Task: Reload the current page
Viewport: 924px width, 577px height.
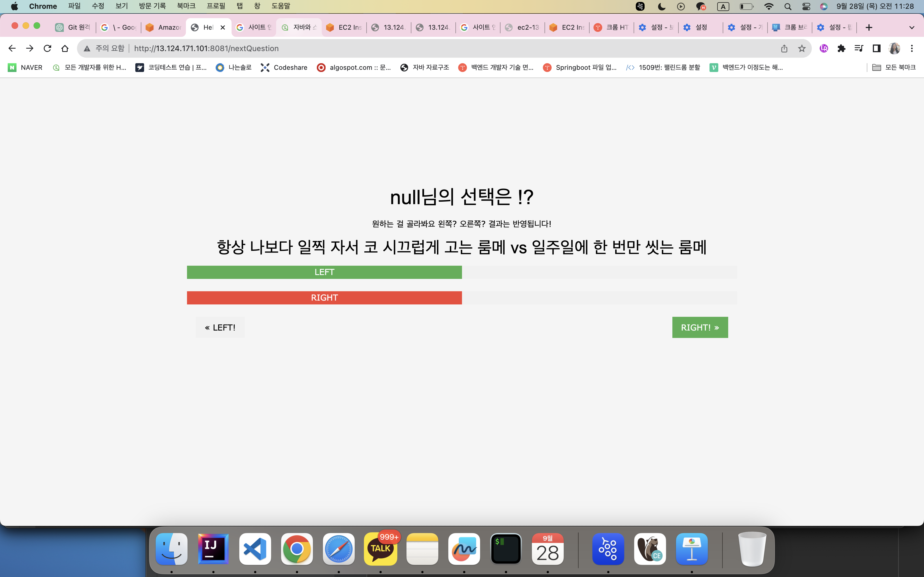Action: pyautogui.click(x=47, y=48)
